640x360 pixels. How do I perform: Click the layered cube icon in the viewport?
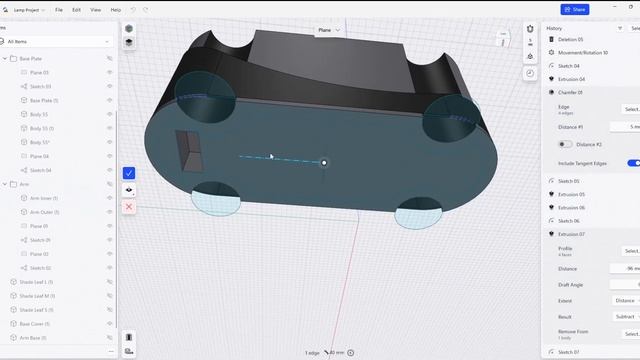pyautogui.click(x=129, y=42)
